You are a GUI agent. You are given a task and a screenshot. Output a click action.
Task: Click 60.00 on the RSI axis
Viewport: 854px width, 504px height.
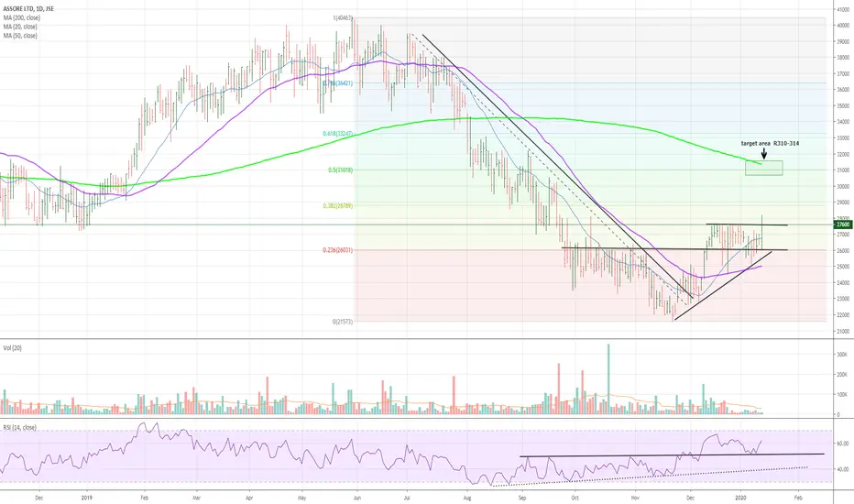(x=843, y=444)
